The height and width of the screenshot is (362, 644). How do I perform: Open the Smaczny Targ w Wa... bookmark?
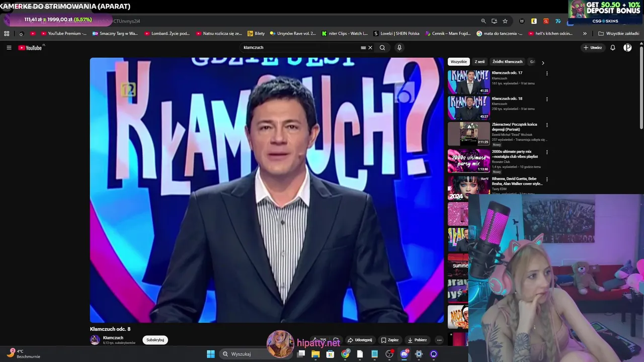(115, 34)
